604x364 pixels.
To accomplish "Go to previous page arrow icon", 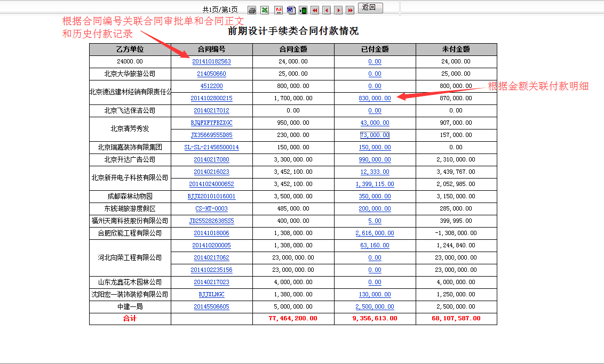I will pyautogui.click(x=327, y=10).
